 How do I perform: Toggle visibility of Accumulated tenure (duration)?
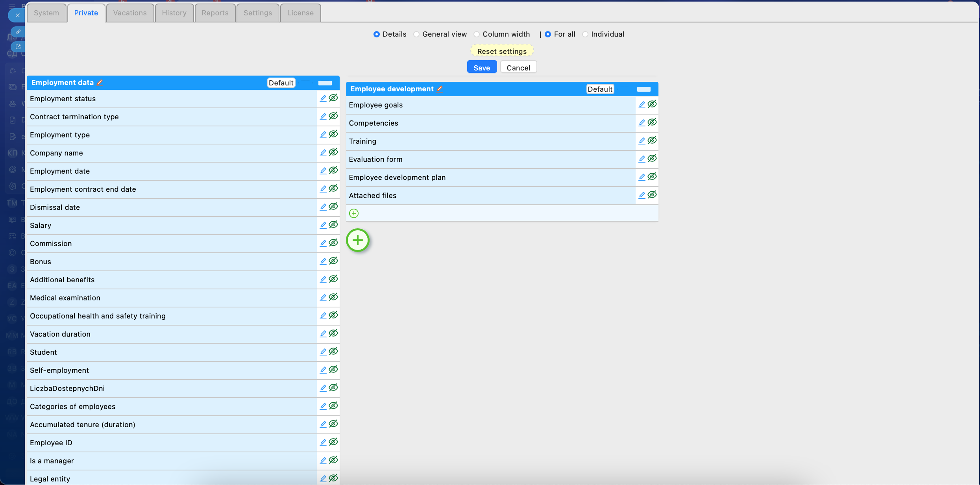333,424
